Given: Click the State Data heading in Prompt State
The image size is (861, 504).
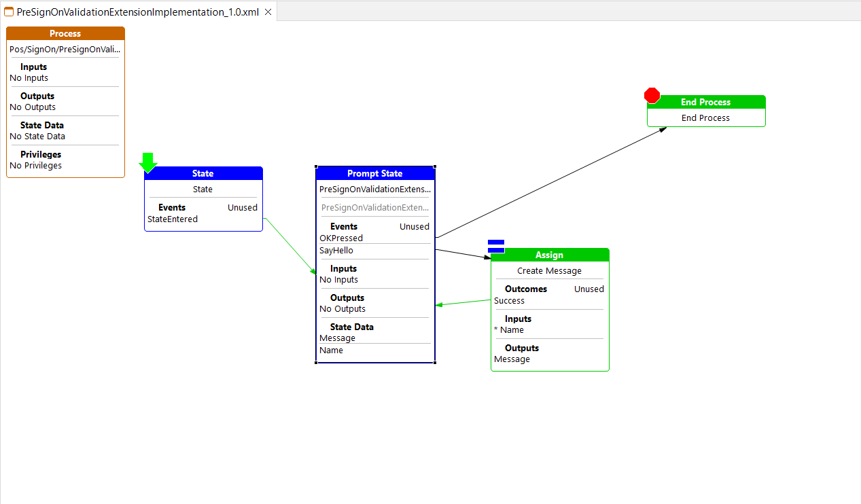Looking at the screenshot, I should [352, 327].
